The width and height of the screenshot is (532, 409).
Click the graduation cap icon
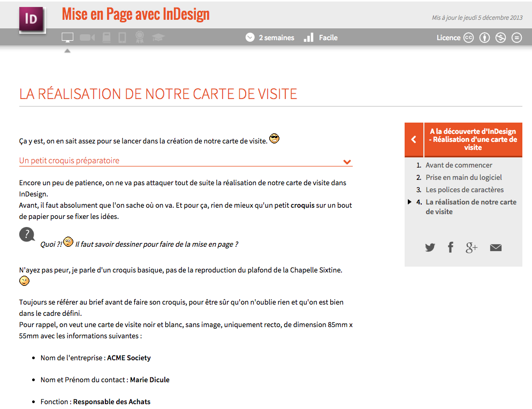[158, 37]
